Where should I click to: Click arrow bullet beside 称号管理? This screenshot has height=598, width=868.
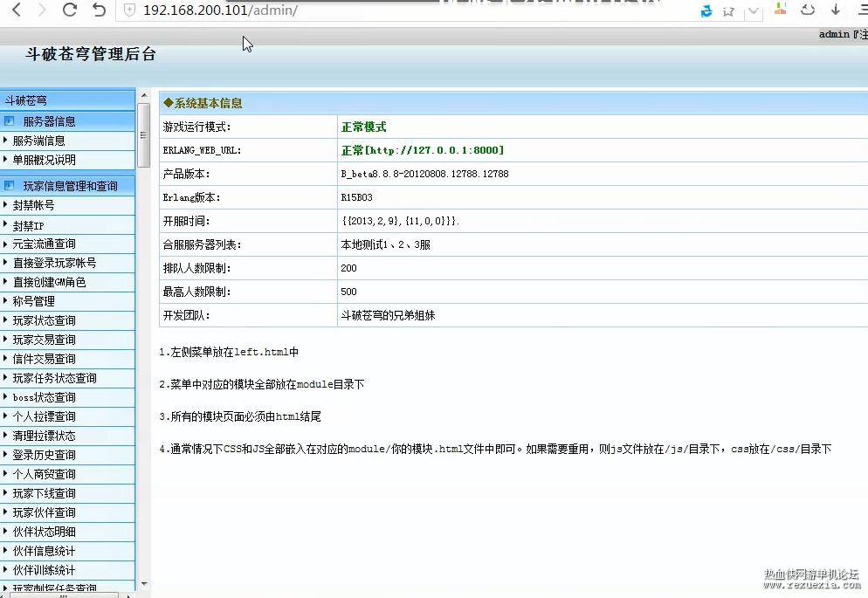[5, 301]
